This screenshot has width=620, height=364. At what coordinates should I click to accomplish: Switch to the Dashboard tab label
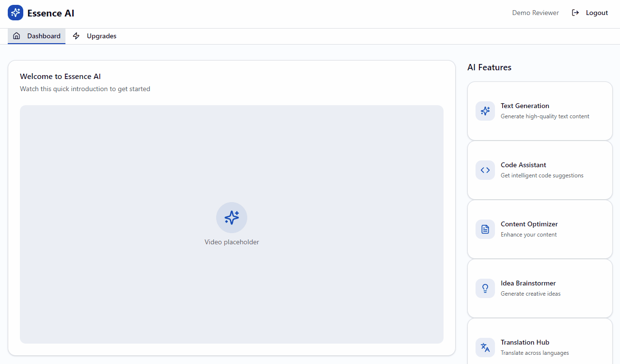pyautogui.click(x=44, y=36)
